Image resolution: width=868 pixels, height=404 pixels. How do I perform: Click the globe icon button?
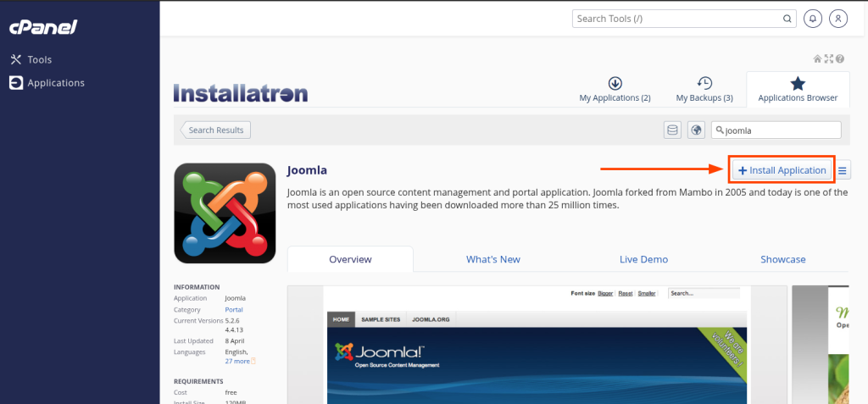(x=697, y=130)
